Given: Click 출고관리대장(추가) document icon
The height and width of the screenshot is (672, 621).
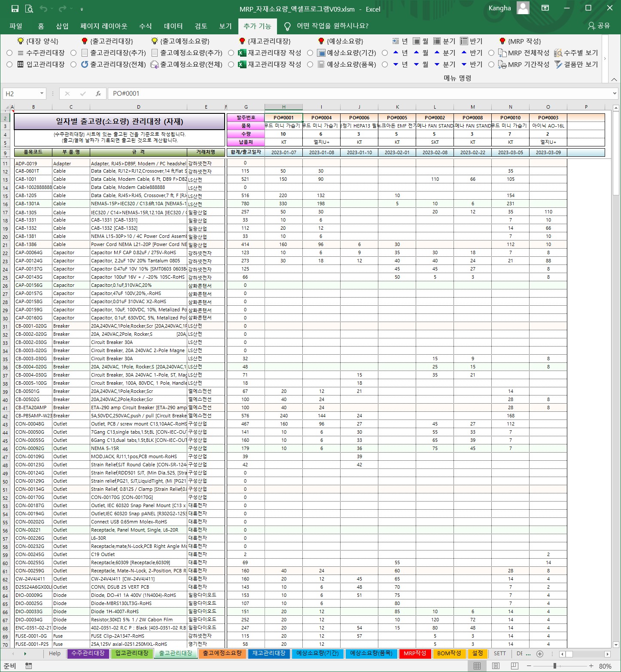Looking at the screenshot, I should 85,52.
